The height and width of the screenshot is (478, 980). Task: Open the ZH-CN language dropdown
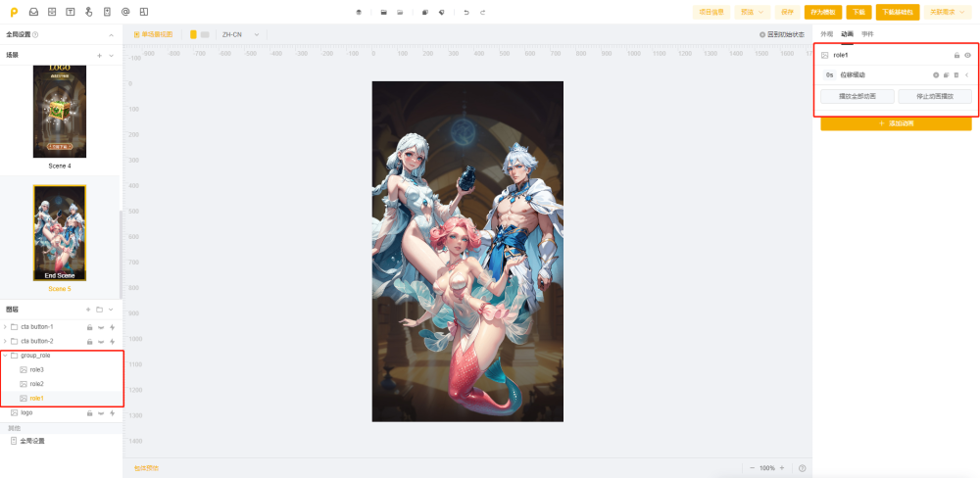click(241, 34)
